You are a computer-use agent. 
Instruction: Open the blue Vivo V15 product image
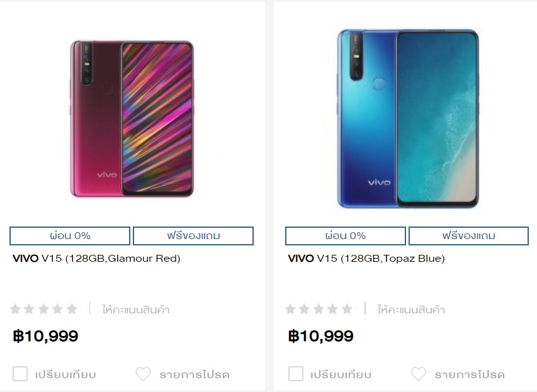408,119
